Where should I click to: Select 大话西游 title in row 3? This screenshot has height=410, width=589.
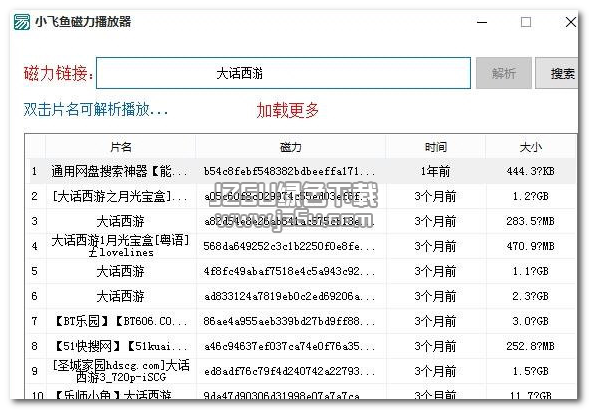coord(121,221)
